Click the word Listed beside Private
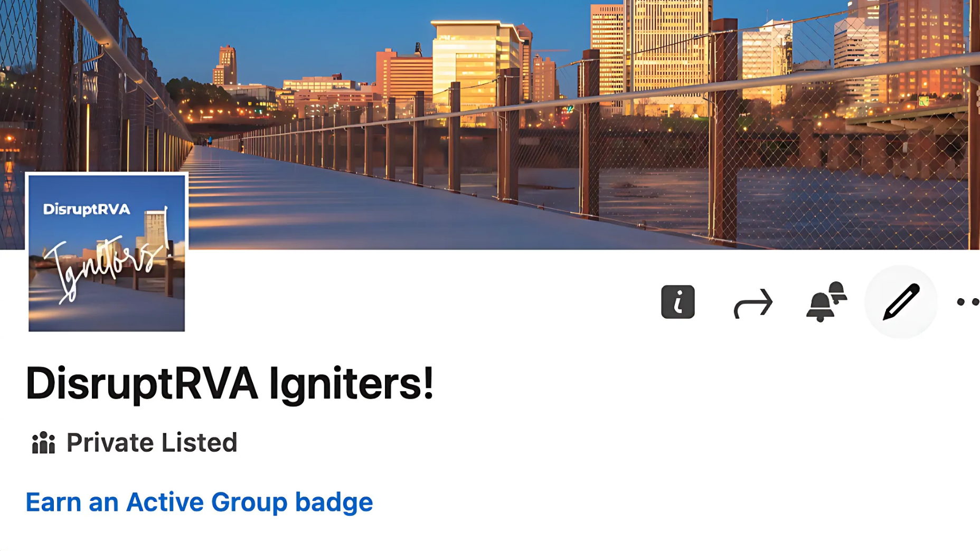Viewport: 980px width, 551px height. coord(200,442)
